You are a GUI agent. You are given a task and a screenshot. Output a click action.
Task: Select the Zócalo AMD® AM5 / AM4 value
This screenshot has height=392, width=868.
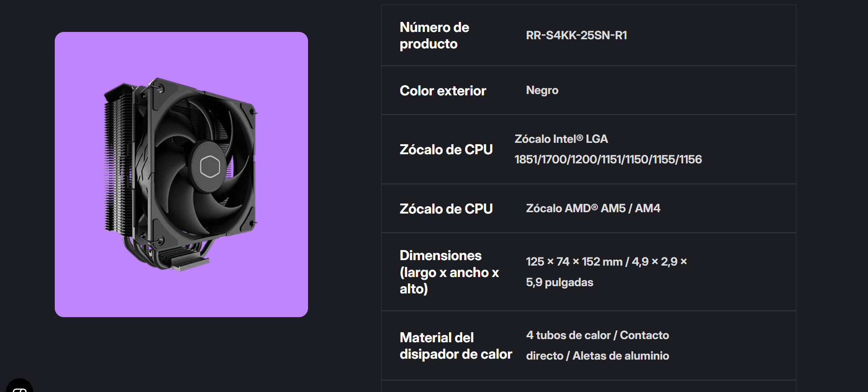(593, 208)
